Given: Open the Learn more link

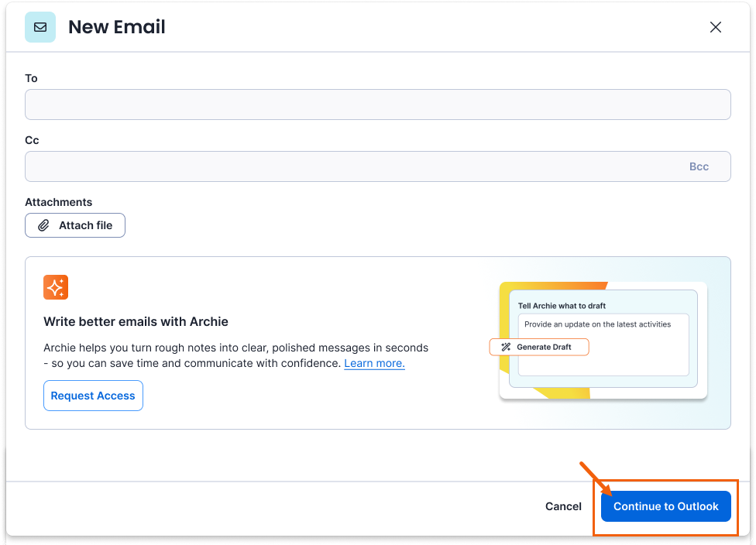Looking at the screenshot, I should coord(374,363).
